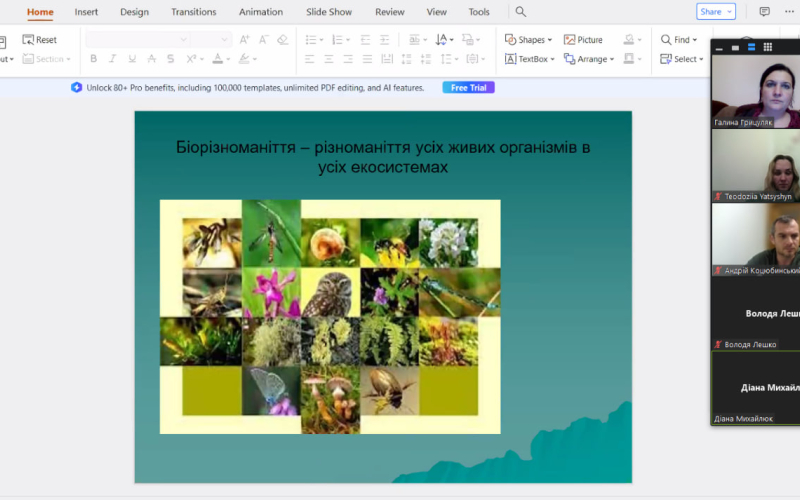Click the shape fill bucket icon
Image resolution: width=800 pixels, height=500 pixels.
tap(629, 39)
